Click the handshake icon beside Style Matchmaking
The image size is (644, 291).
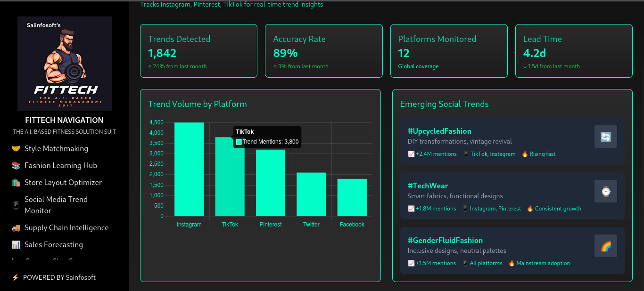[16, 149]
